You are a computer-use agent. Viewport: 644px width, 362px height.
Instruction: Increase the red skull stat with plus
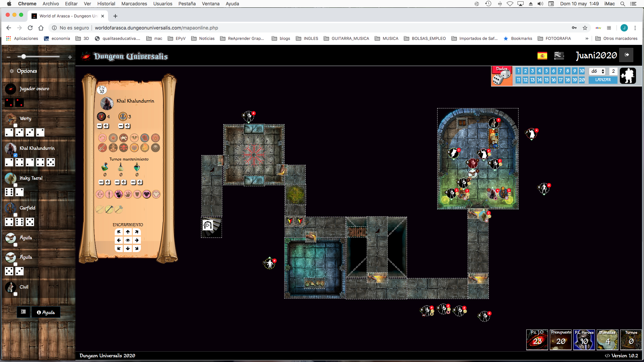point(106,126)
